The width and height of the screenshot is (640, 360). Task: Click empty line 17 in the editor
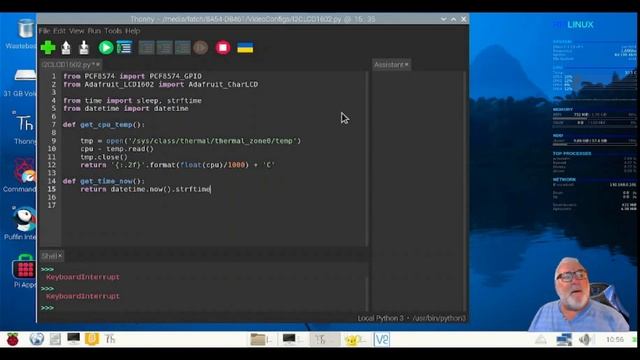click(x=212, y=205)
